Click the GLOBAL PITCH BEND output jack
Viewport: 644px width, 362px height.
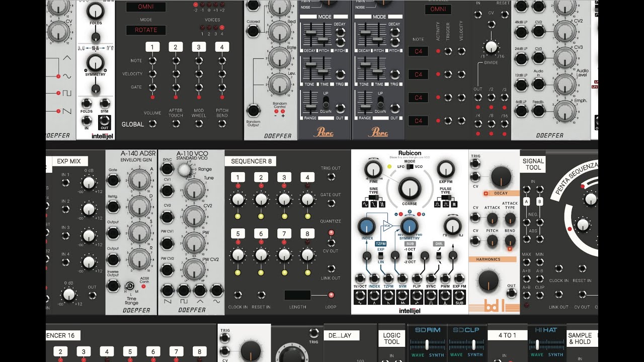[222, 124]
